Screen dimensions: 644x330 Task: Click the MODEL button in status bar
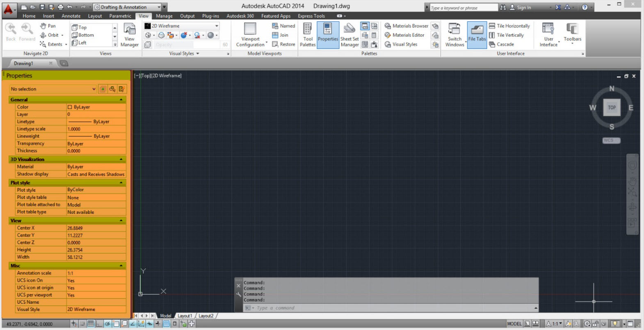(x=514, y=323)
